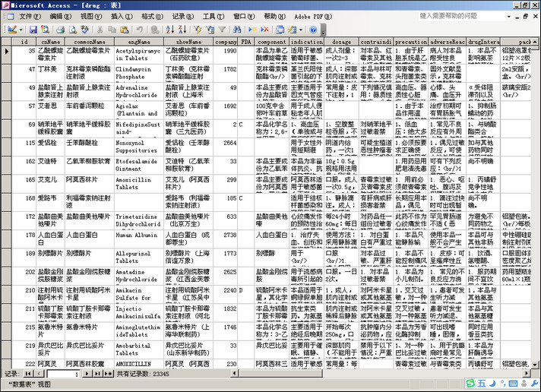This screenshot has height=392, width=541.
Task: Click the View design mode icon
Action: pyautogui.click(x=11, y=30)
